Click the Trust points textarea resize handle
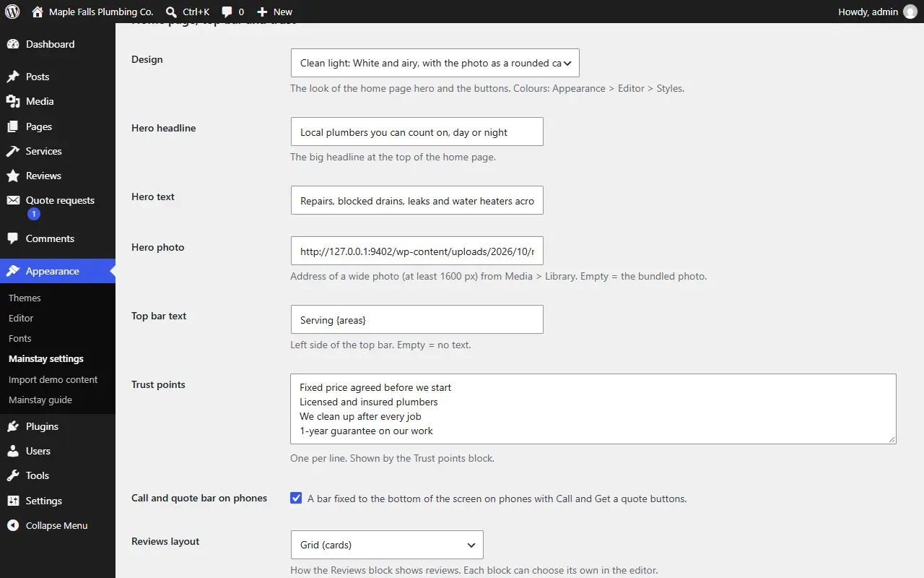The width and height of the screenshot is (924, 578). pos(891,439)
